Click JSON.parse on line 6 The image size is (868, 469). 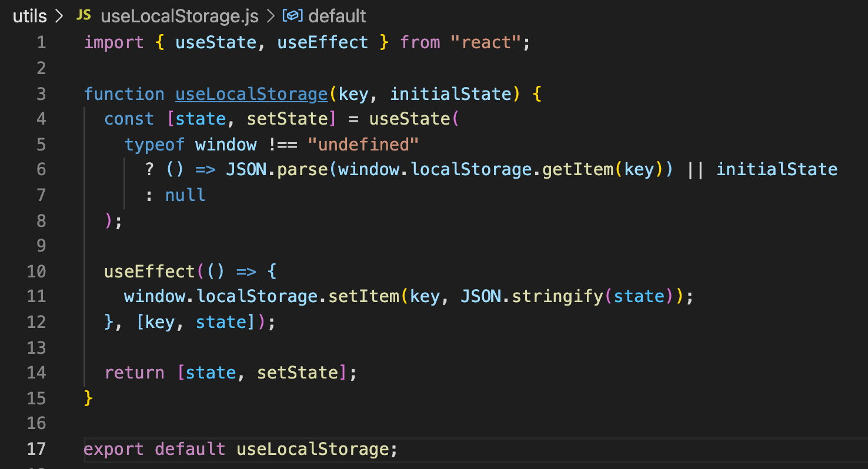[277, 170]
